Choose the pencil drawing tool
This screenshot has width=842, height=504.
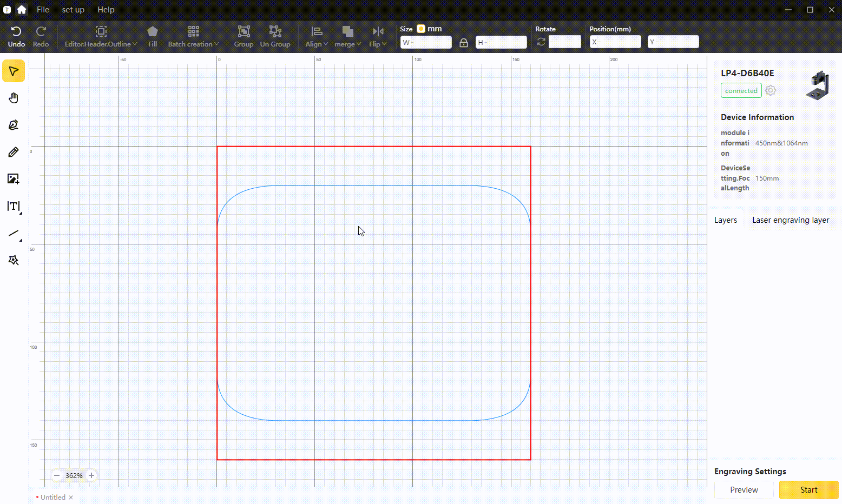14,152
